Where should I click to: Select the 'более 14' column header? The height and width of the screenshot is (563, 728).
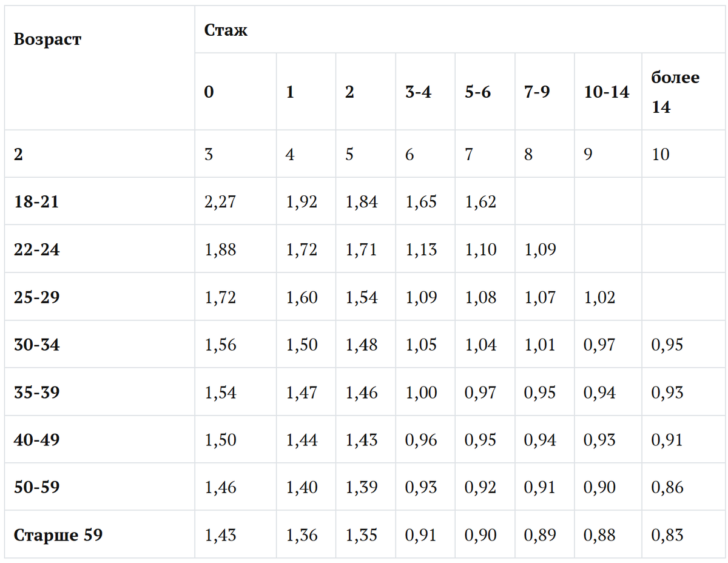tap(682, 92)
